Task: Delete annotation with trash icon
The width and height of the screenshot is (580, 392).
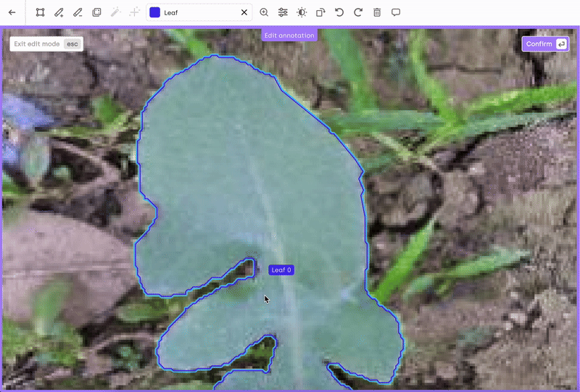Action: [x=377, y=12]
